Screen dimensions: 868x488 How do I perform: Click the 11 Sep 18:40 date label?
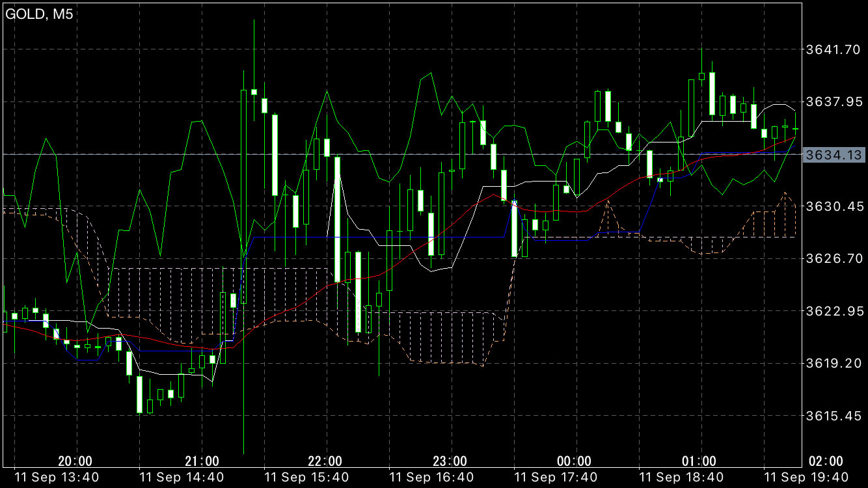point(682,478)
